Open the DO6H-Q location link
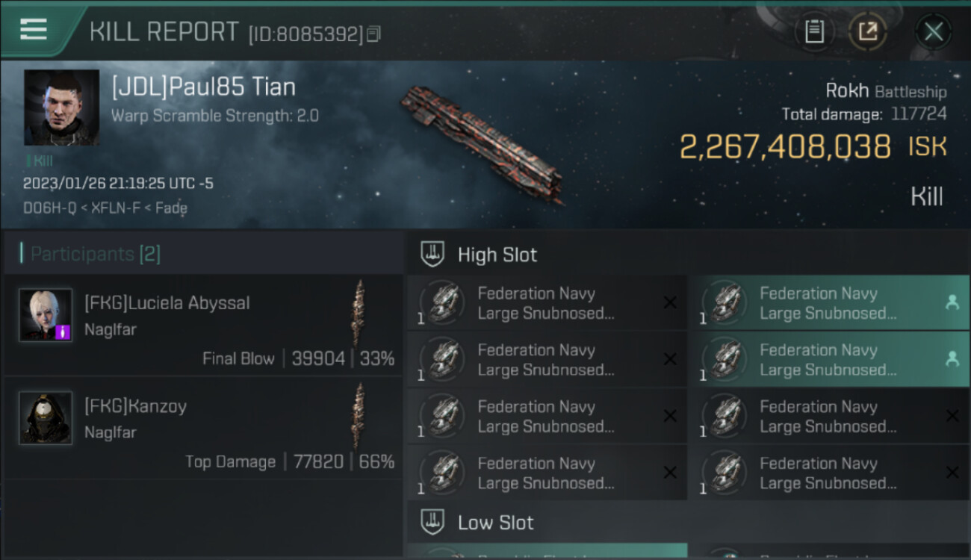971x560 pixels. 48,208
